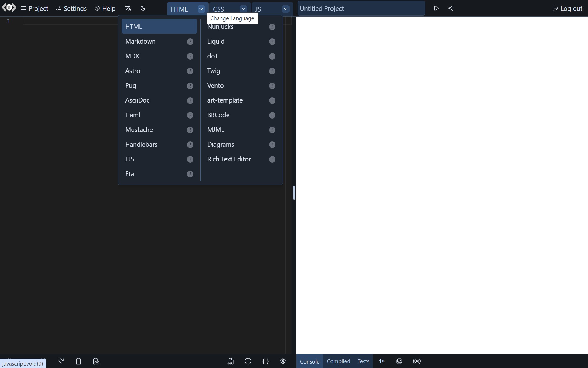Click the Run play icon
This screenshot has height=368, width=588.
(x=436, y=8)
